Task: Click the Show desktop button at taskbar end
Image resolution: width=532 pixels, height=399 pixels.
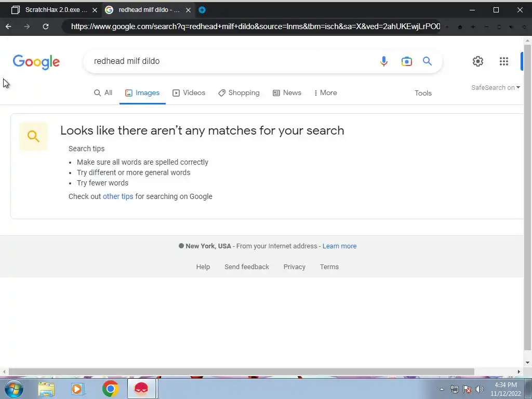Action: (528, 389)
